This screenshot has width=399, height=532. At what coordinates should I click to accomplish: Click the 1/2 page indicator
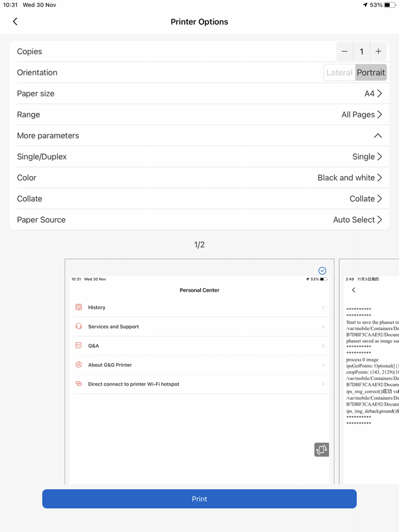pyautogui.click(x=199, y=244)
